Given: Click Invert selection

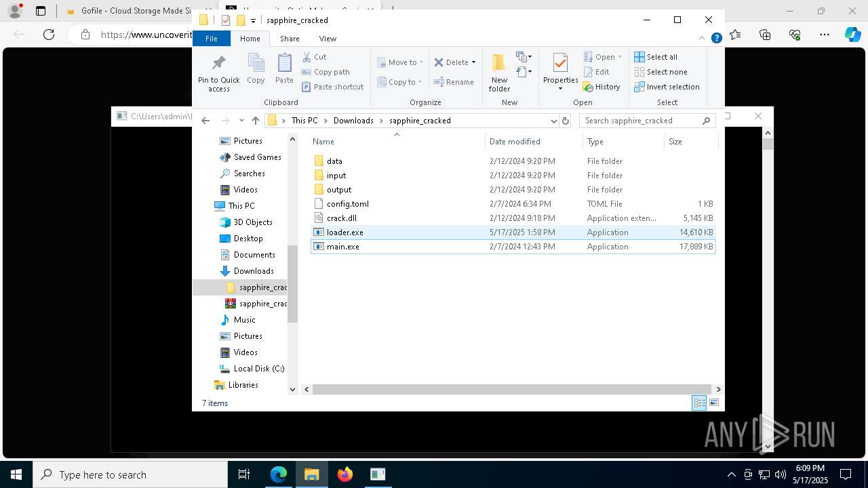Looking at the screenshot, I should tap(667, 87).
